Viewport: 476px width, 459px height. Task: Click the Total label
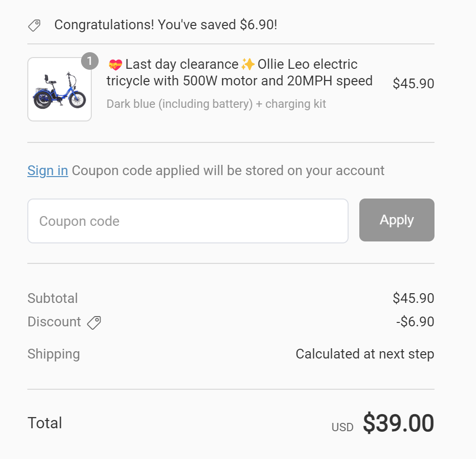[x=45, y=423]
